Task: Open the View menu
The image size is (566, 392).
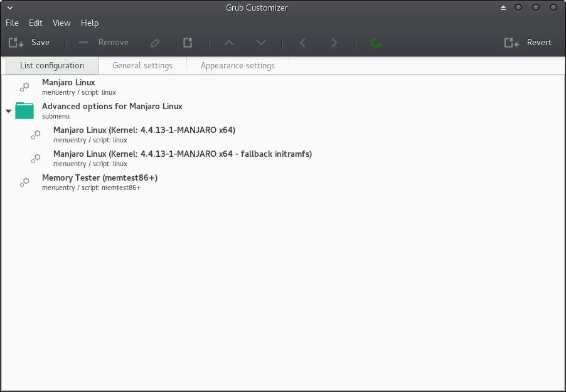Action: 61,23
